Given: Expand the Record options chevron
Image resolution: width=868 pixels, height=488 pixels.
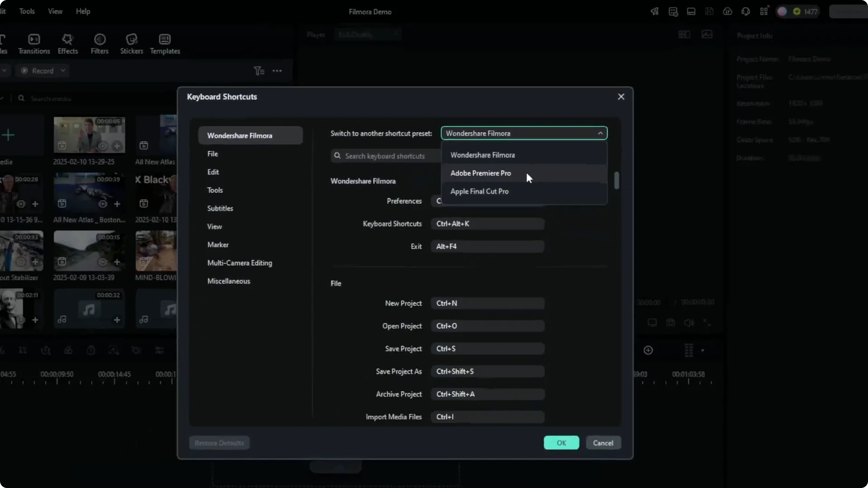Looking at the screenshot, I should [63, 70].
